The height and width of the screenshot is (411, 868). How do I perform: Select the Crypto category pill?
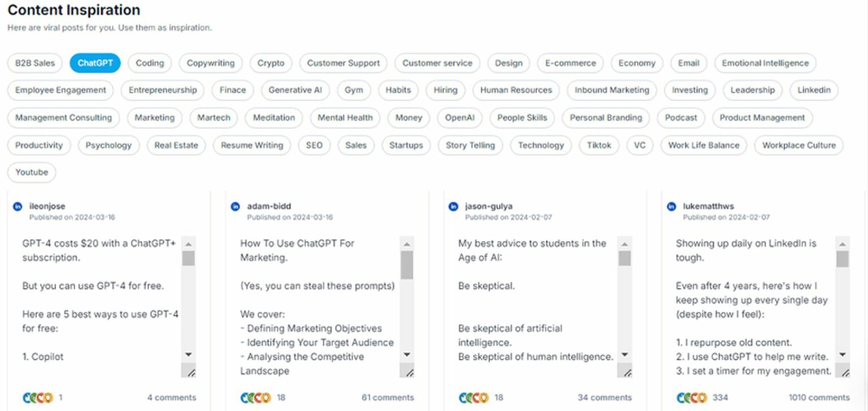pyautogui.click(x=271, y=63)
